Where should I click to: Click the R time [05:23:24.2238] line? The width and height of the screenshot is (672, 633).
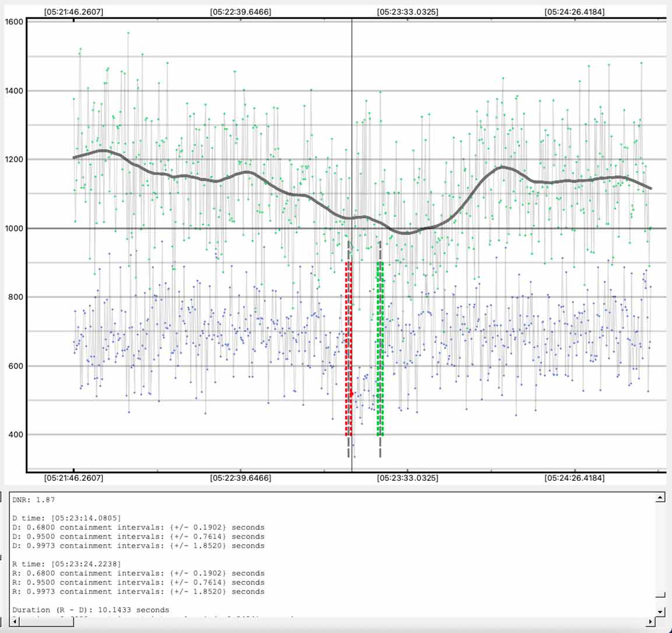pyautogui.click(x=66, y=564)
